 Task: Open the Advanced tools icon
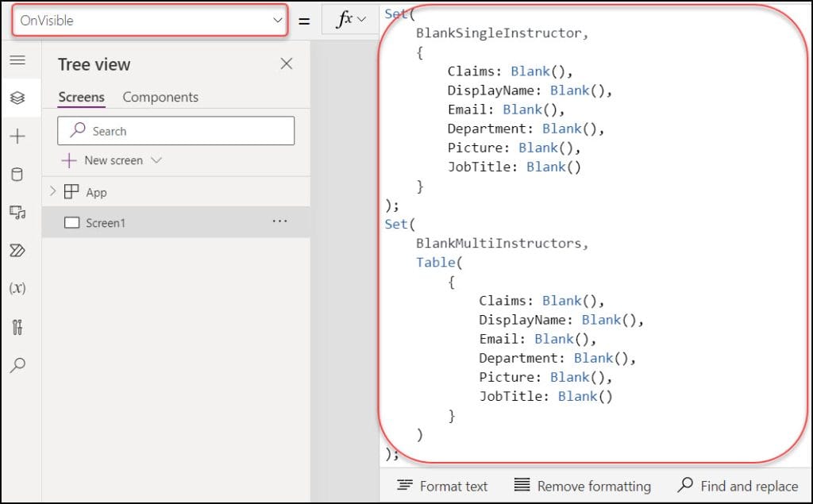coord(17,327)
